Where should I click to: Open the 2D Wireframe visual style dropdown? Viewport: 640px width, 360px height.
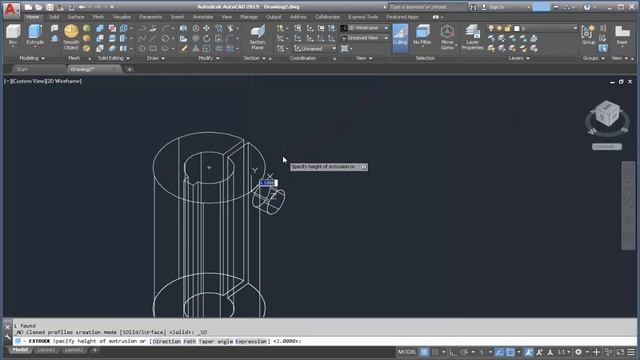(x=365, y=28)
